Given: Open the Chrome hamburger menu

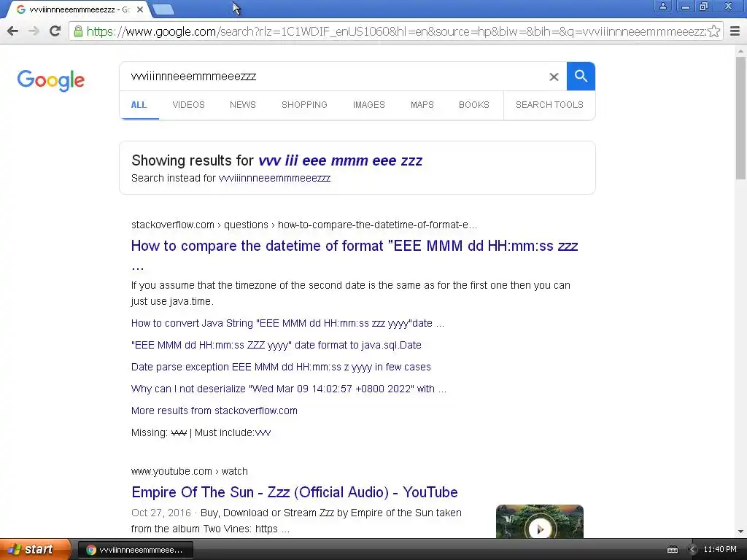Looking at the screenshot, I should point(735,31).
